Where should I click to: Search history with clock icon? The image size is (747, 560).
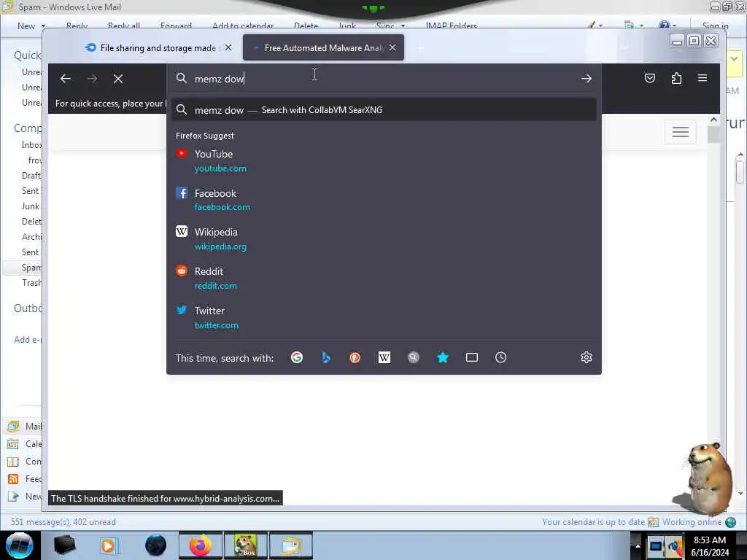[500, 357]
